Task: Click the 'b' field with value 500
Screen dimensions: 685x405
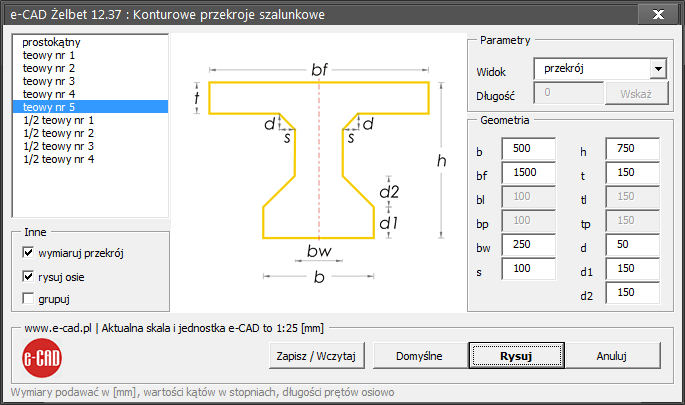Action: 529,149
